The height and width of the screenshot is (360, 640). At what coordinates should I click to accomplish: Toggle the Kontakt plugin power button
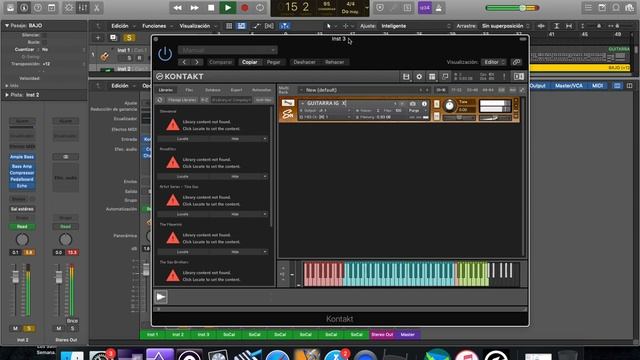tap(165, 54)
